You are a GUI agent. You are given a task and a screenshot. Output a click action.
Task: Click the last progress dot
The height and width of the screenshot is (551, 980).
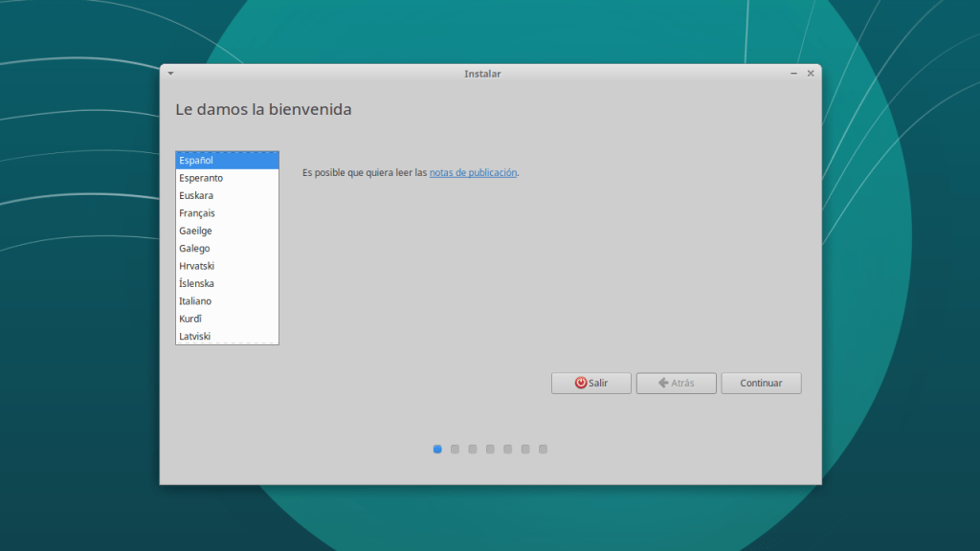pyautogui.click(x=543, y=448)
